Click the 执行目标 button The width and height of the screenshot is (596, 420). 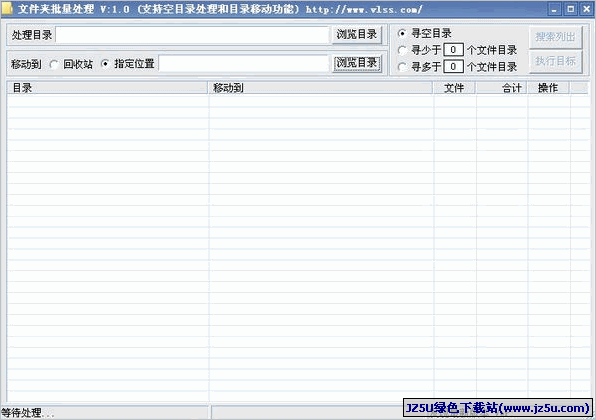tap(555, 61)
